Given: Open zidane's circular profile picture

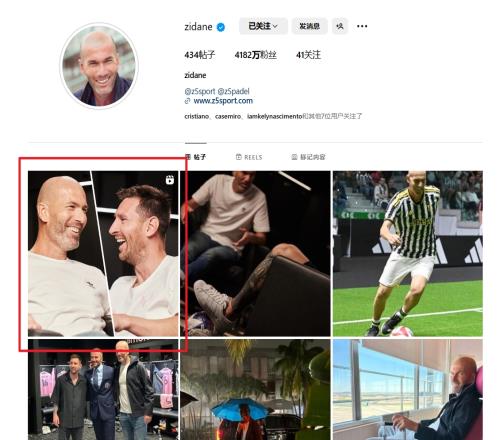Looking at the screenshot, I should click(99, 66).
